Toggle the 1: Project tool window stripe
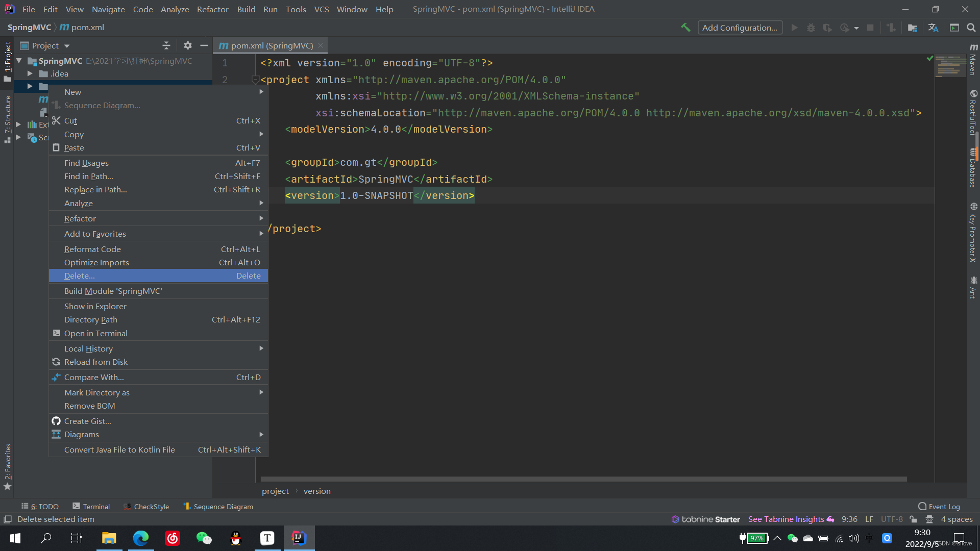 7,61
